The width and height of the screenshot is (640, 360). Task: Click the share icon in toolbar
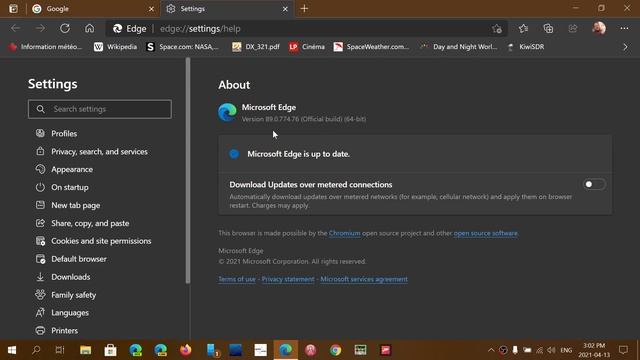(573, 28)
